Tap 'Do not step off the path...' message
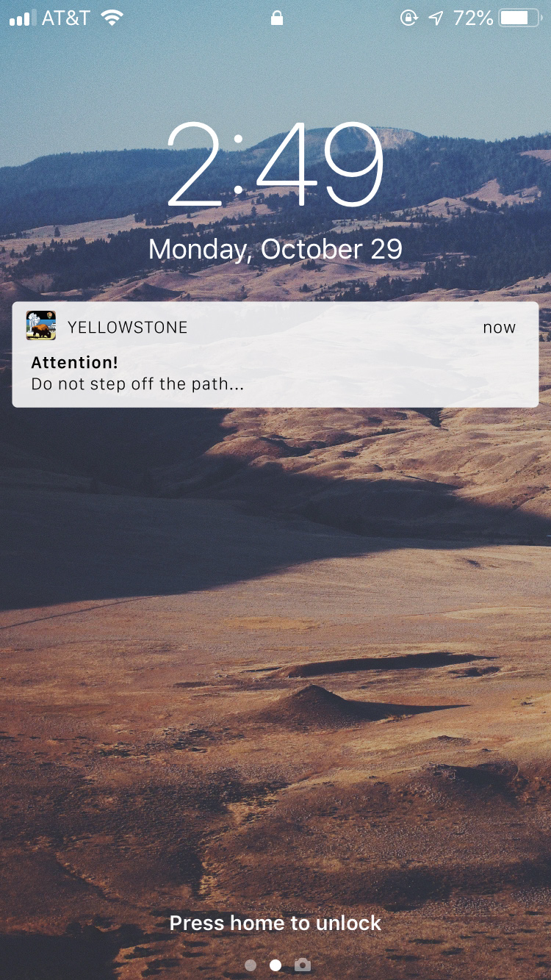Image resolution: width=551 pixels, height=980 pixels. [137, 383]
